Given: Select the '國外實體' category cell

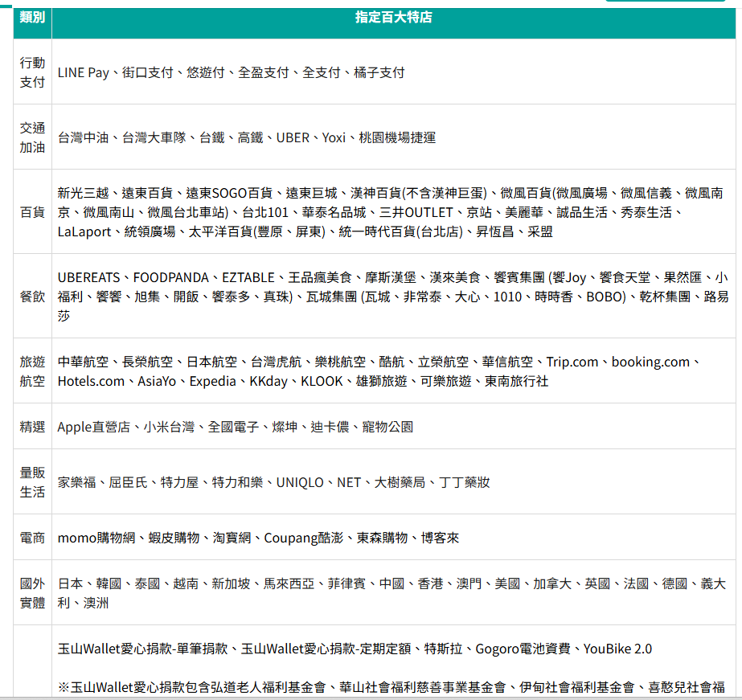Looking at the screenshot, I should coord(32,593).
